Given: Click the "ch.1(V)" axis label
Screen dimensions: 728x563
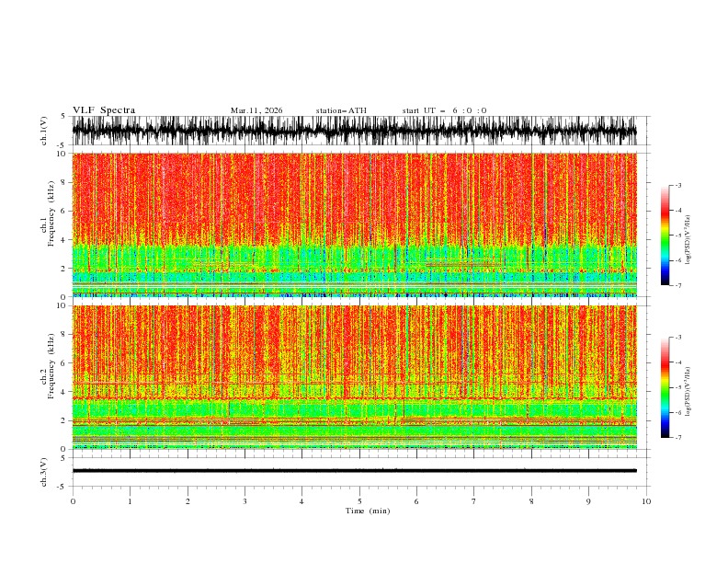Looking at the screenshot, I should (x=44, y=131).
